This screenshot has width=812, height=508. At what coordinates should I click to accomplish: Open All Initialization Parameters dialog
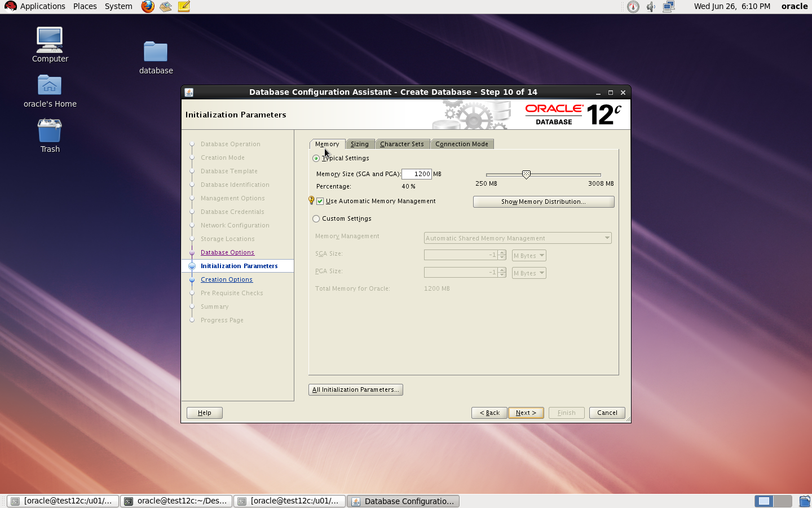pyautogui.click(x=356, y=389)
